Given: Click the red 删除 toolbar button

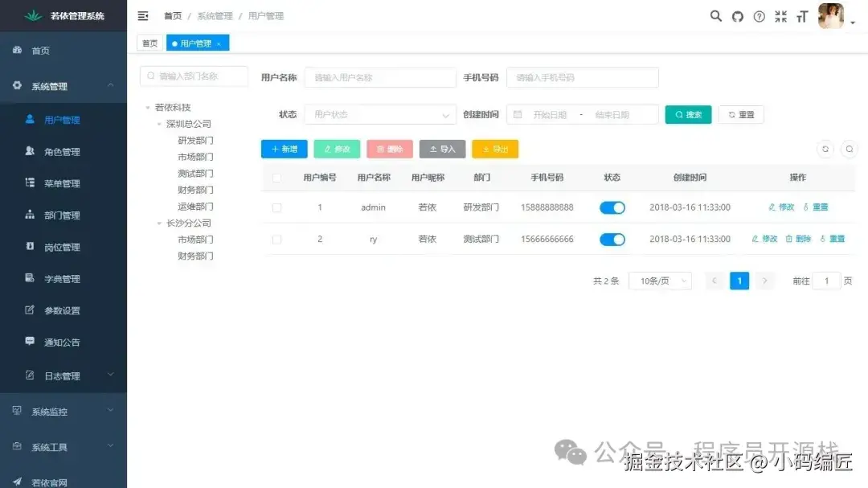Looking at the screenshot, I should pyautogui.click(x=390, y=149).
